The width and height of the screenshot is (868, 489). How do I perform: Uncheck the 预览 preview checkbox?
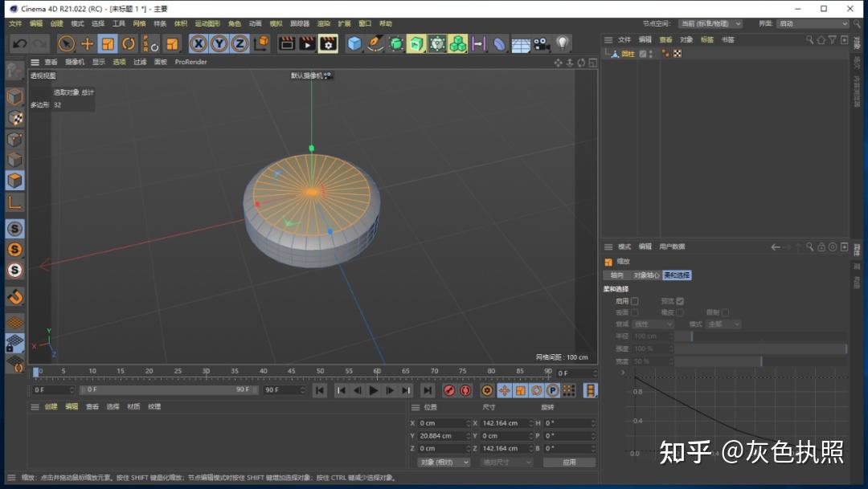point(680,301)
